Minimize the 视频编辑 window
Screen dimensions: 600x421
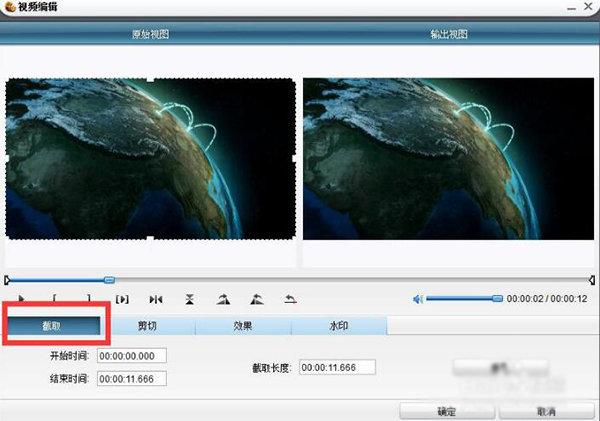(572, 7)
